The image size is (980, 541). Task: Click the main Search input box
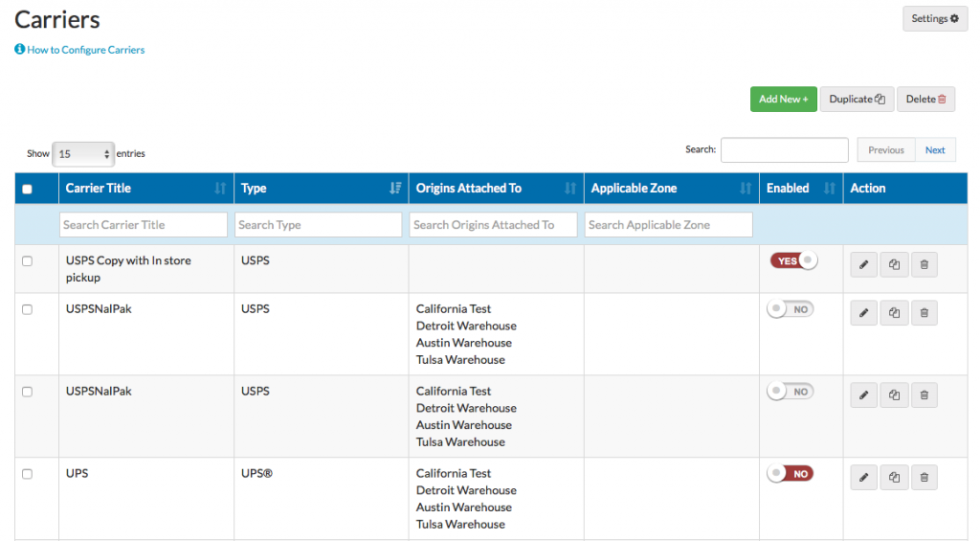[784, 150]
